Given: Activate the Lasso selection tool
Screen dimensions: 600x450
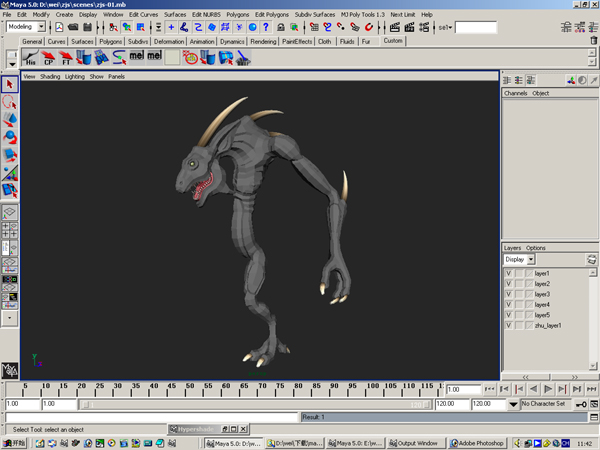Looking at the screenshot, I should point(10,102).
